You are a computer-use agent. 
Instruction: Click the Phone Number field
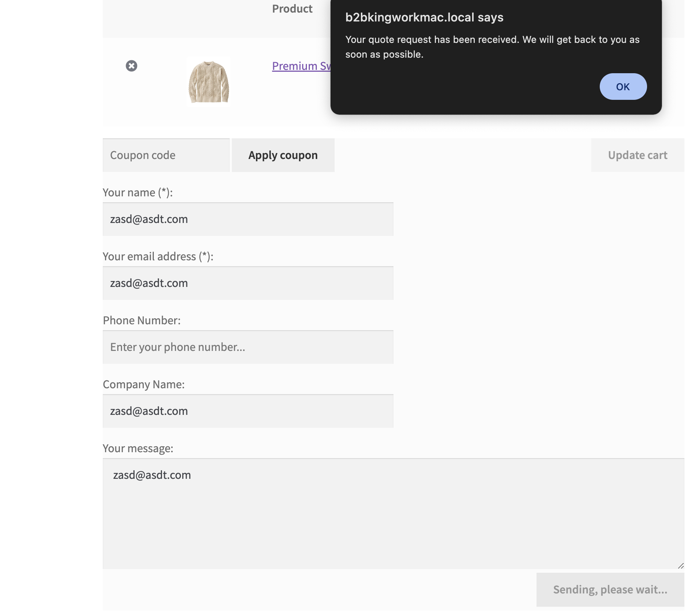(248, 347)
